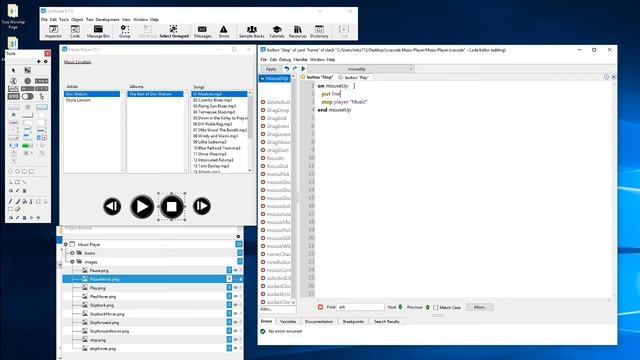
Task: Open Tutorials from the toolbar
Action: click(276, 31)
